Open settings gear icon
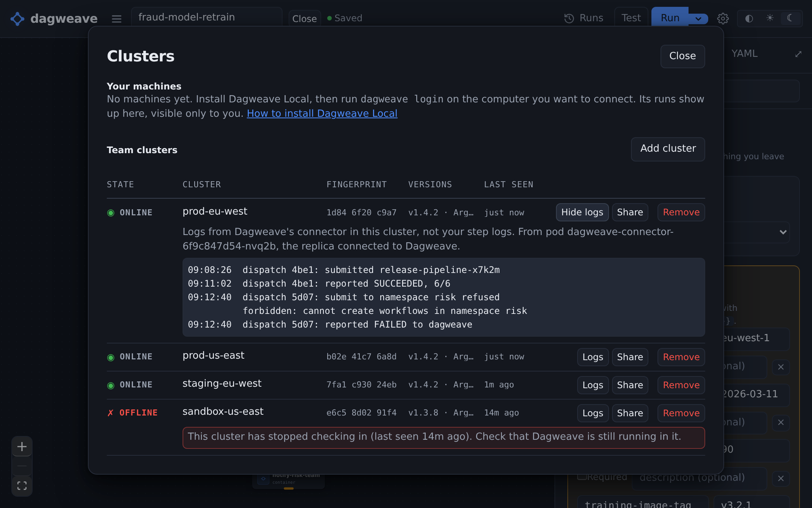The image size is (812, 508). pos(723,19)
